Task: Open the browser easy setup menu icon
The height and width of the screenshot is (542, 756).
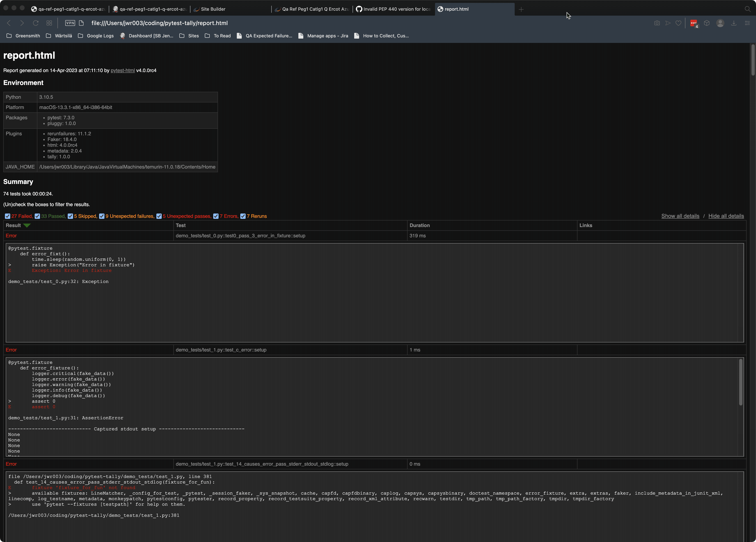Action: click(x=747, y=23)
